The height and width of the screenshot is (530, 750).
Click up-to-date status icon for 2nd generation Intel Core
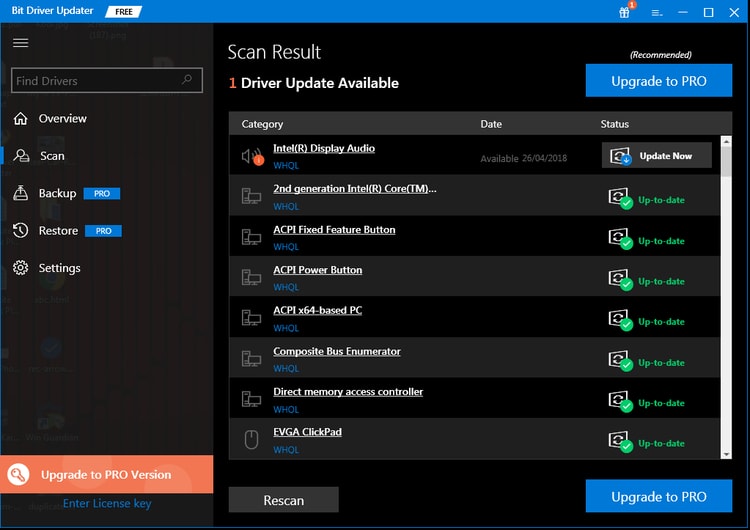(x=620, y=198)
